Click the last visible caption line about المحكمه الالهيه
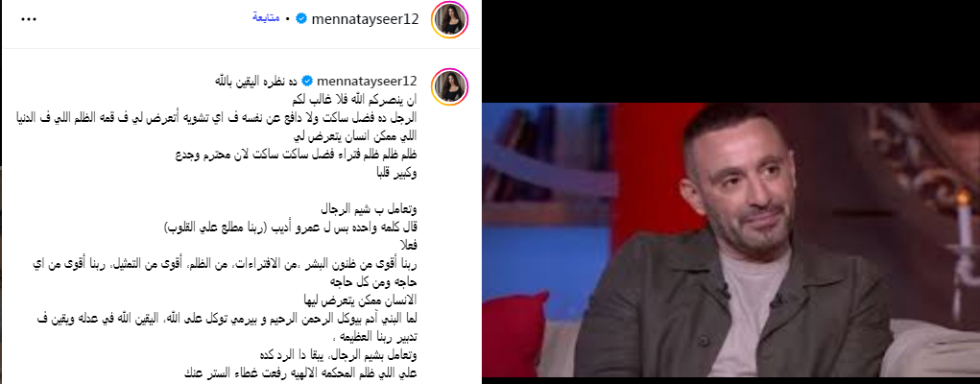 click(300, 373)
